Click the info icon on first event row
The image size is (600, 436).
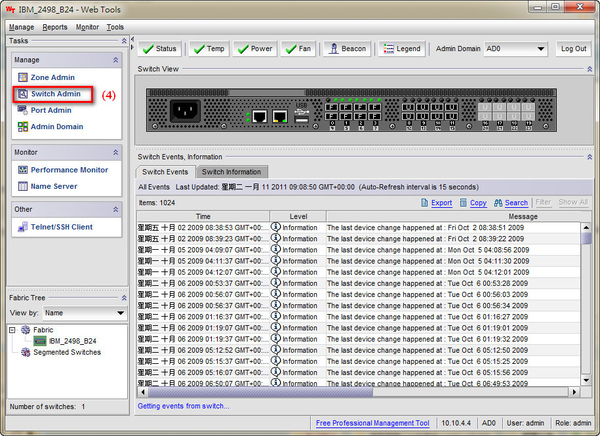[x=276, y=227]
